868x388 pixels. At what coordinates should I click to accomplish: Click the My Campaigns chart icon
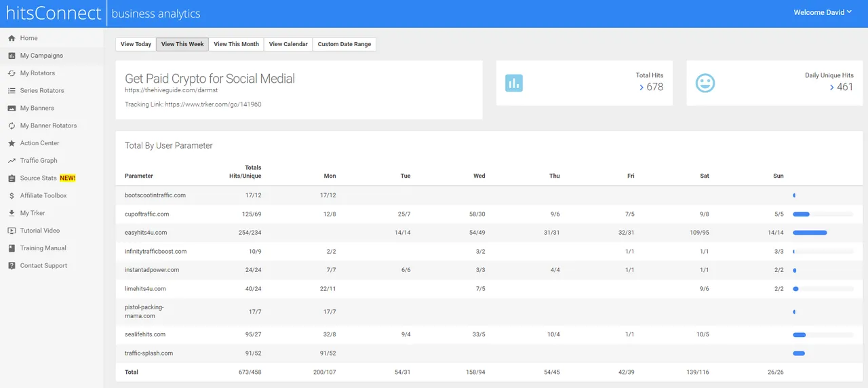click(12, 56)
